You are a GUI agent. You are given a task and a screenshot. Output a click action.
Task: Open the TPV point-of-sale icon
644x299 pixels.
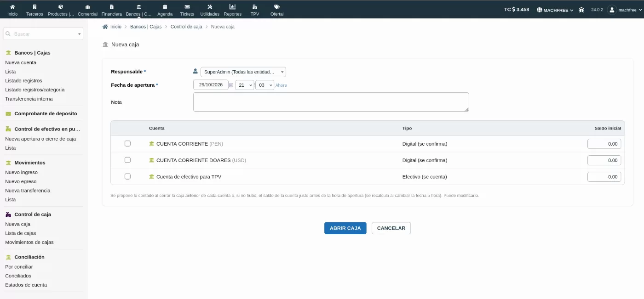coord(254,7)
